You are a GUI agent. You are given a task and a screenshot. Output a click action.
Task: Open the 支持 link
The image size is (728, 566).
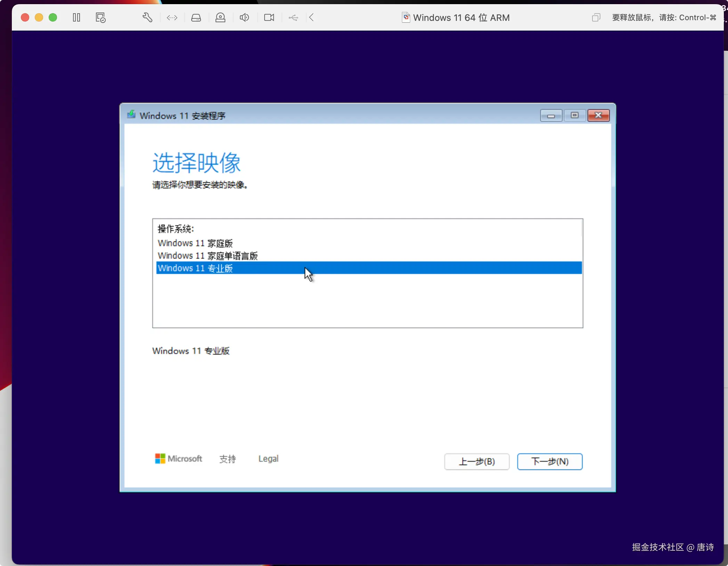pyautogui.click(x=227, y=459)
